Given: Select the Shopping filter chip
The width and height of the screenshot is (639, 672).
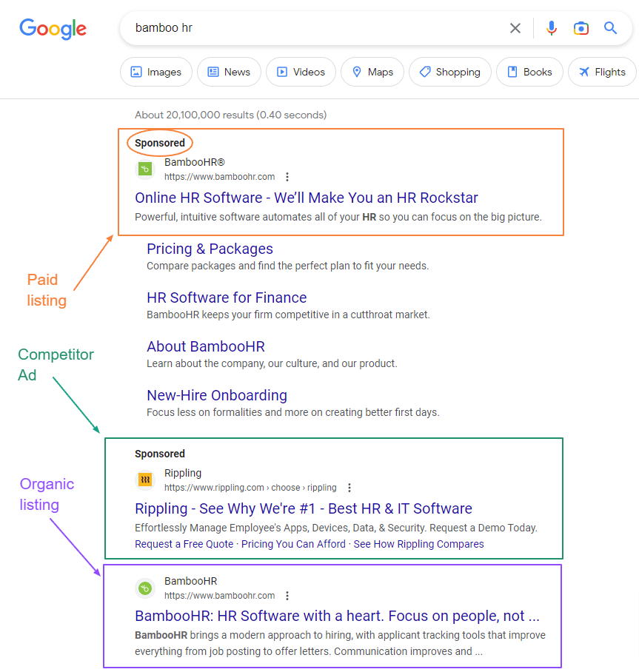Looking at the screenshot, I should [x=449, y=72].
